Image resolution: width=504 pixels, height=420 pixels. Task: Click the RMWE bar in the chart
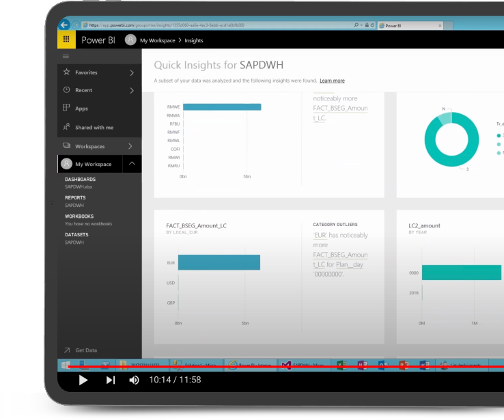(222, 107)
